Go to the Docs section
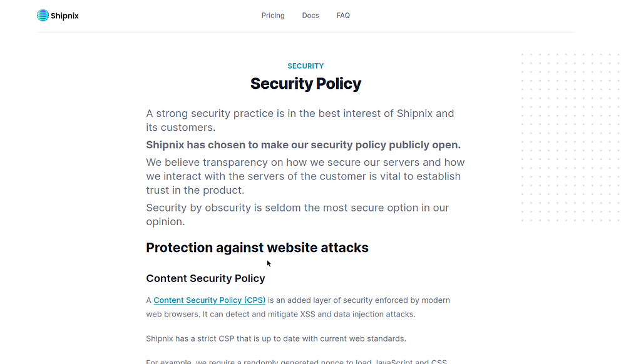Image resolution: width=626 pixels, height=364 pixels. click(x=310, y=16)
